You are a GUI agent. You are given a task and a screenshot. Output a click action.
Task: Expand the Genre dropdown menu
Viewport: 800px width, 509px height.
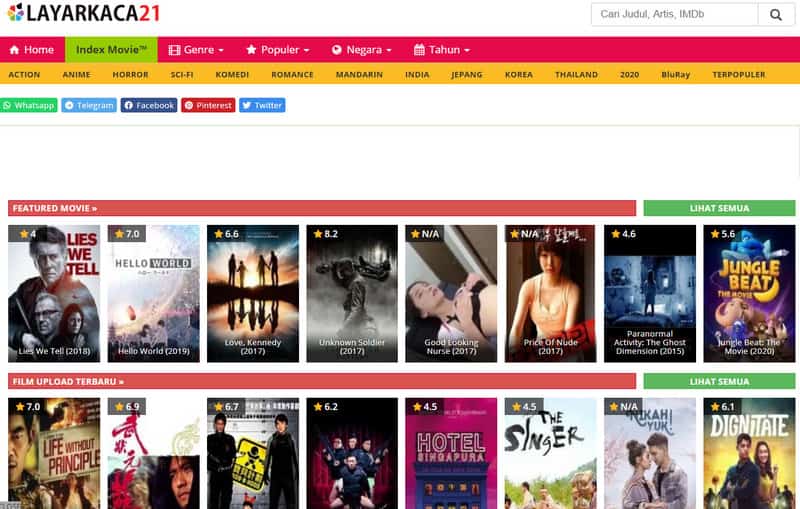[196, 50]
